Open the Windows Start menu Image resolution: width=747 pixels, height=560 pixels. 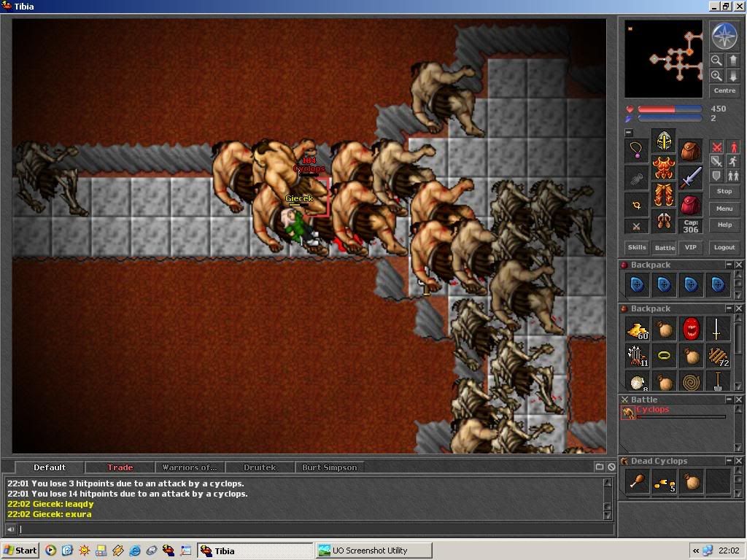(x=20, y=551)
